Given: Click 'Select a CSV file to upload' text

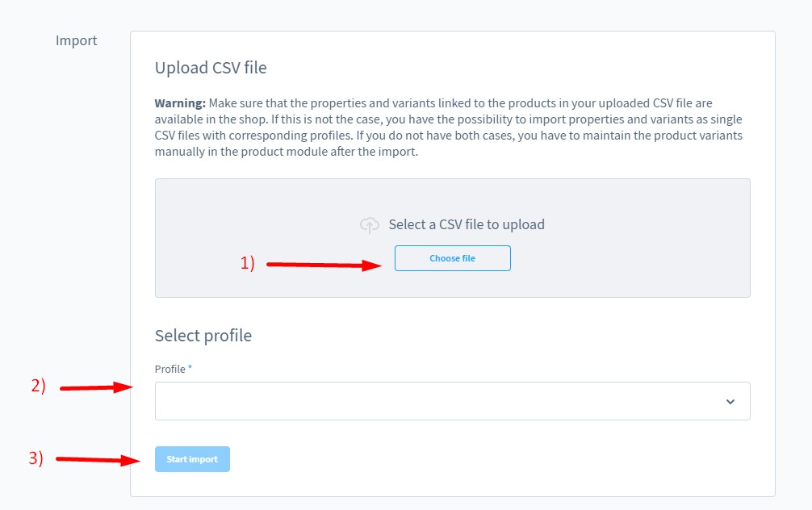Looking at the screenshot, I should [x=467, y=224].
